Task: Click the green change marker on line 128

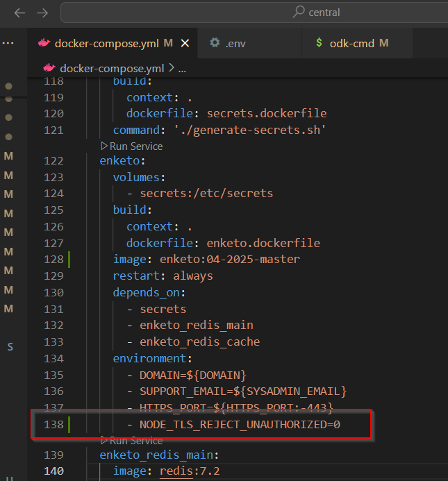Action: pos(69,260)
